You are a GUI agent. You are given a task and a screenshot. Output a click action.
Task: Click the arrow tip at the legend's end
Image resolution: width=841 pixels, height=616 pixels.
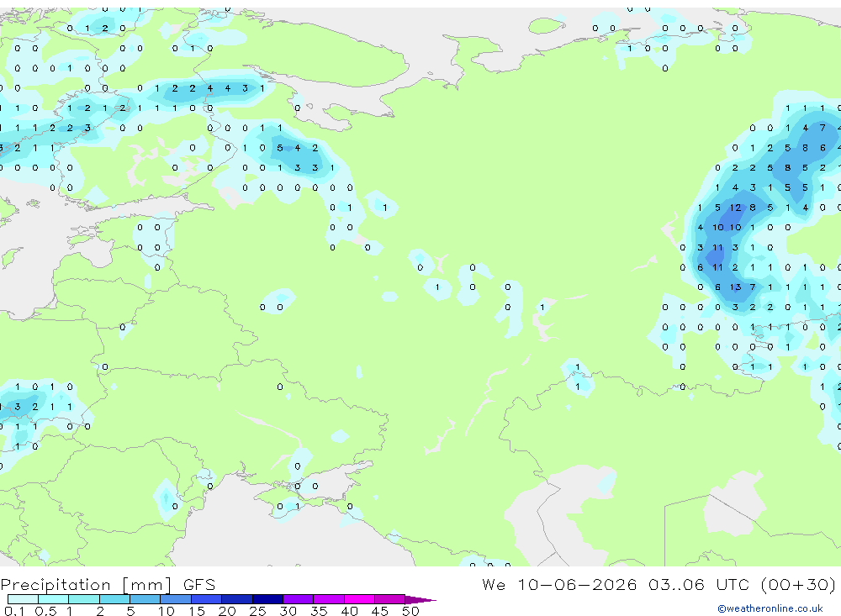[421, 600]
